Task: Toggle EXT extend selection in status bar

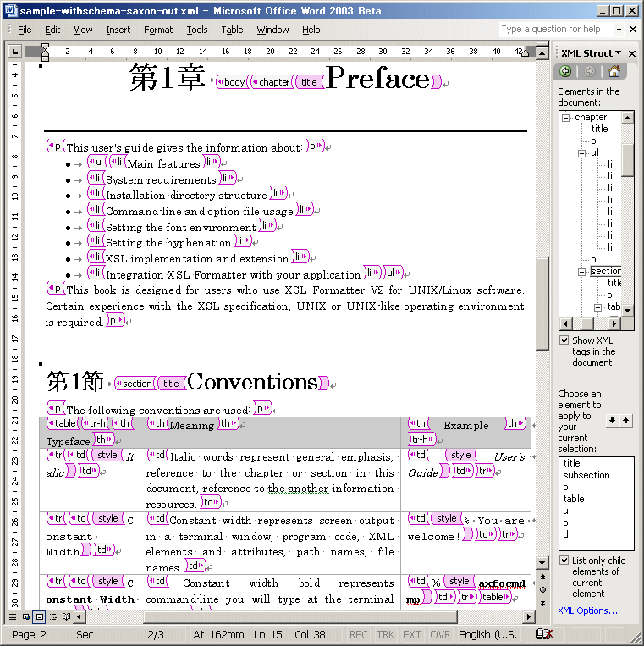Action: point(412,634)
